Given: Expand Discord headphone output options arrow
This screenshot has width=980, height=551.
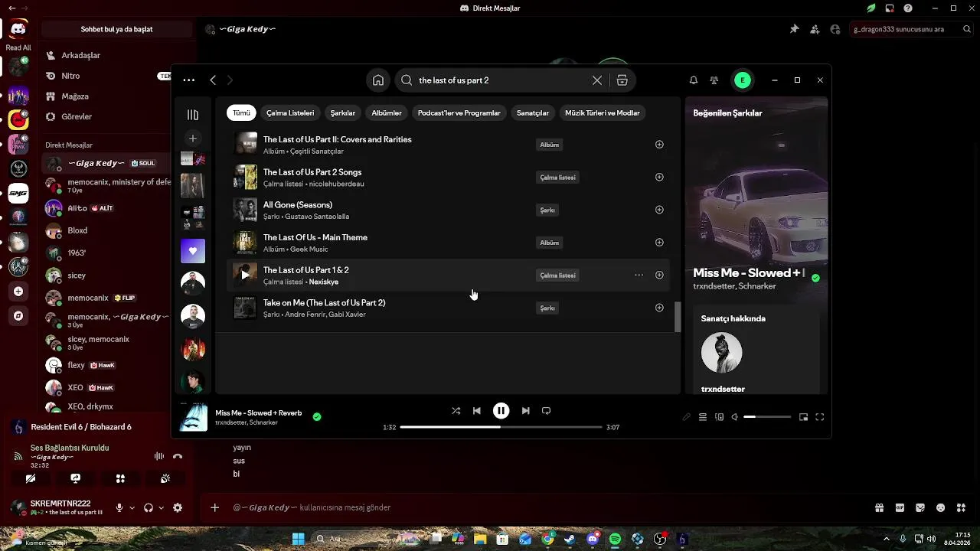Looking at the screenshot, I should pos(161,507).
